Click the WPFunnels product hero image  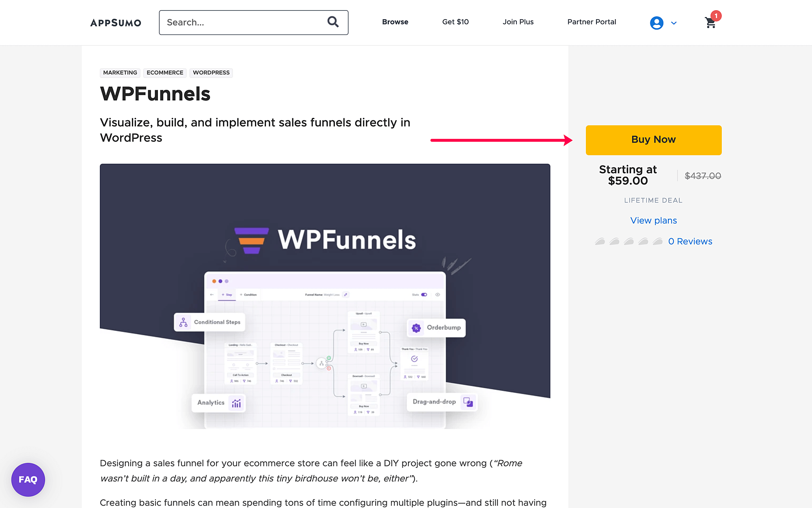(x=325, y=296)
